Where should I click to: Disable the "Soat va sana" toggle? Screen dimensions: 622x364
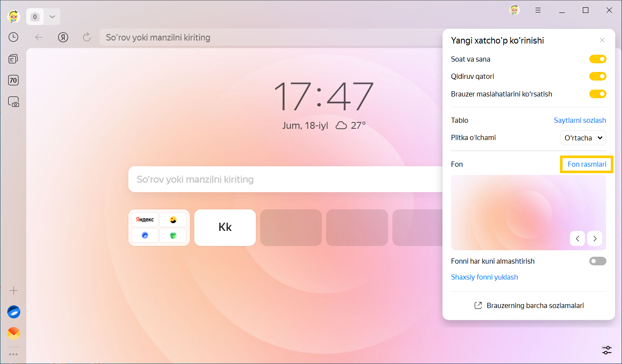(597, 59)
